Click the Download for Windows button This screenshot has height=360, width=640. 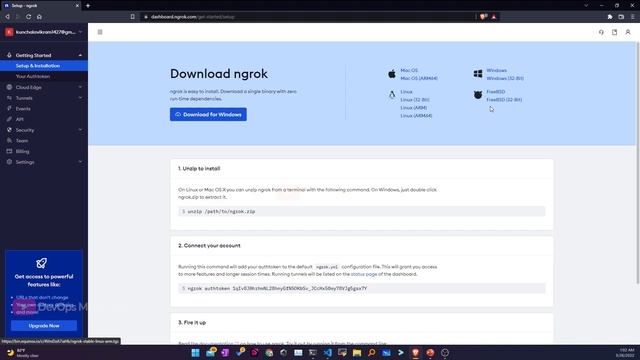[x=208, y=114]
